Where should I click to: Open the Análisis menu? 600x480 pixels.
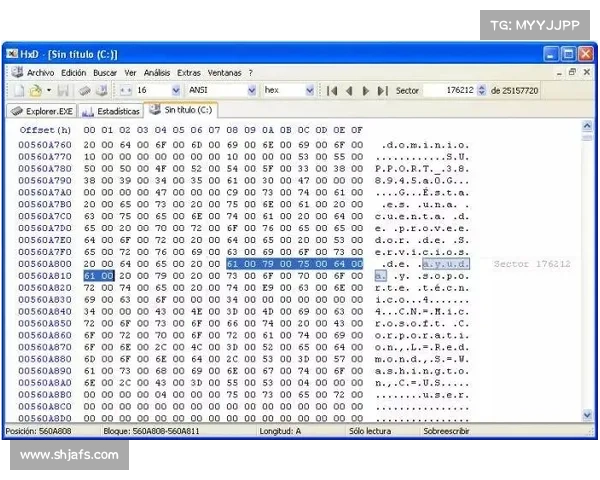[156, 73]
